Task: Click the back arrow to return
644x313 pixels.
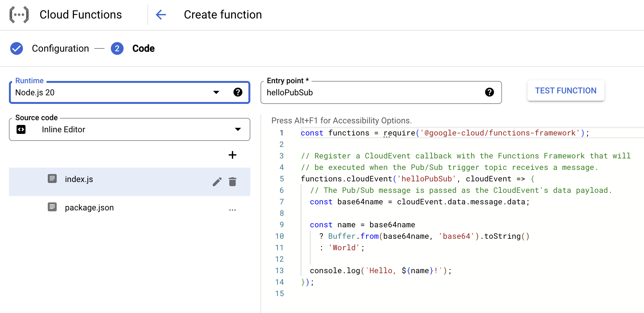Action: pyautogui.click(x=161, y=15)
